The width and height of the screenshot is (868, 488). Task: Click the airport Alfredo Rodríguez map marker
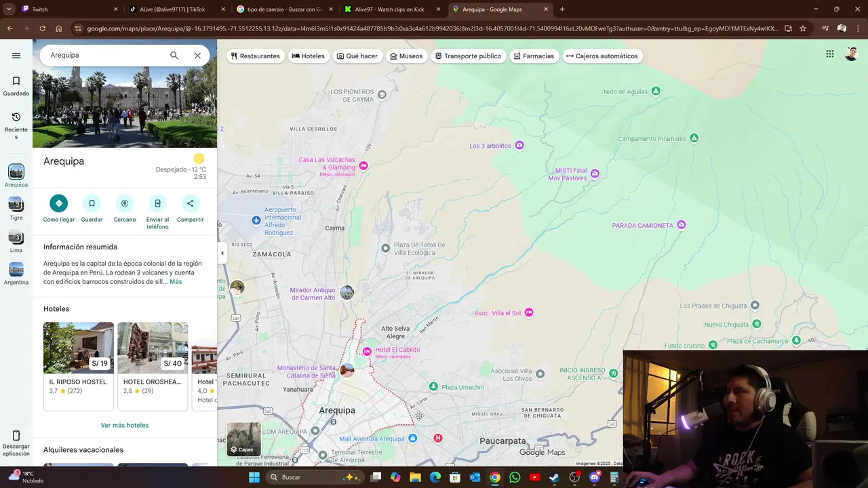[256, 220]
